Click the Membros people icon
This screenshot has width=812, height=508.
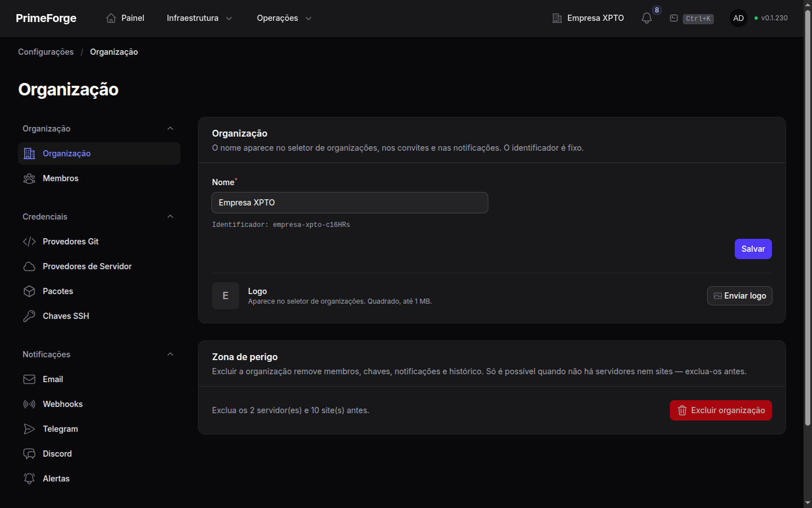(x=29, y=178)
